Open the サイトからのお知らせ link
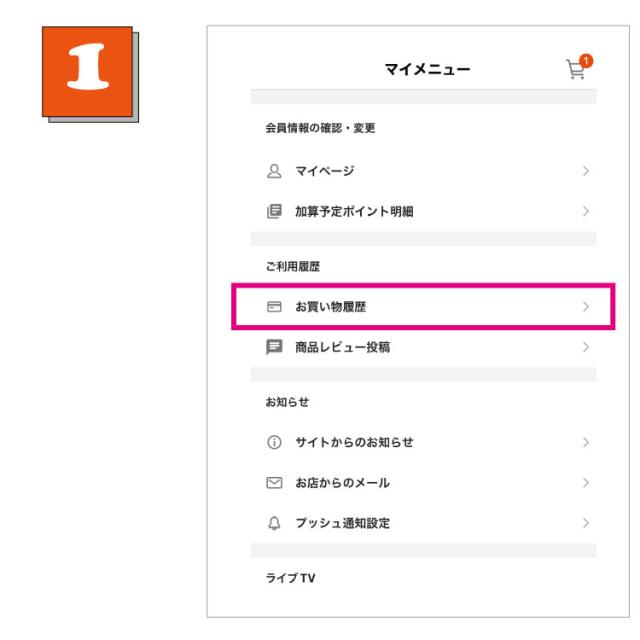640x640 pixels. [354, 442]
